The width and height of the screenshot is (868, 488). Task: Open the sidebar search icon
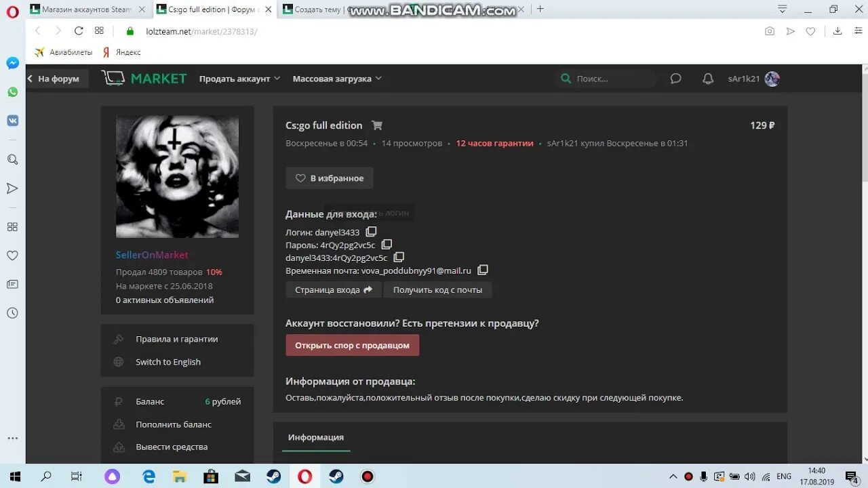tap(12, 160)
